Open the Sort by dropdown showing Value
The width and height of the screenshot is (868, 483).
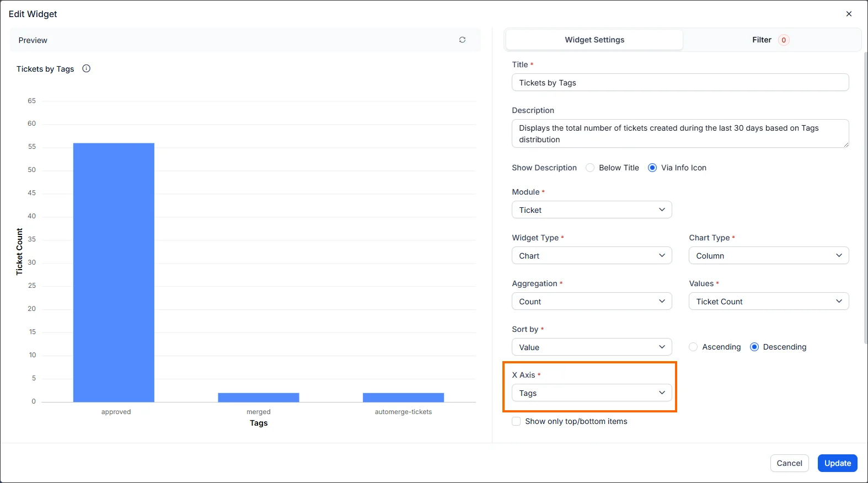point(592,347)
